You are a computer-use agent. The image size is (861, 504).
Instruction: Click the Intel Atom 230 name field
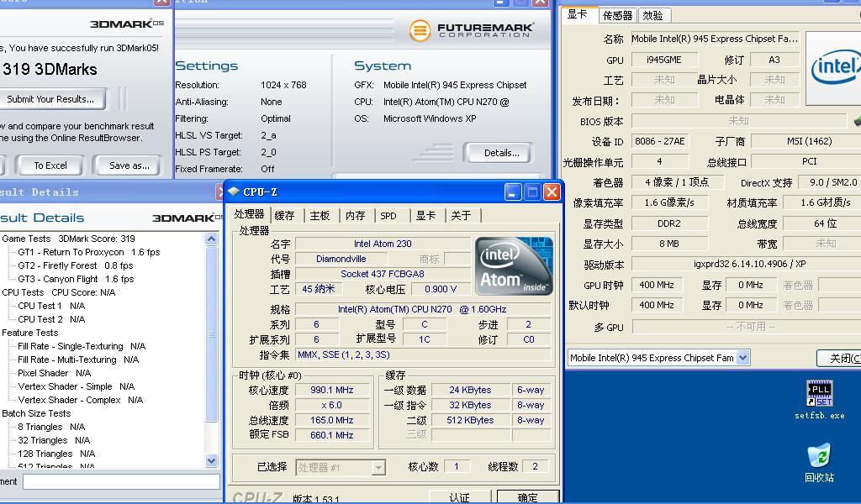click(383, 244)
